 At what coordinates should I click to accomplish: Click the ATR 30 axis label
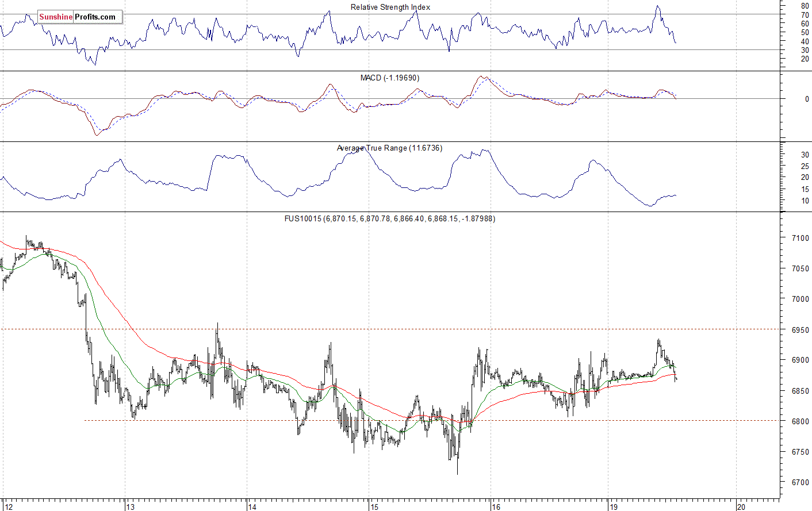805,155
